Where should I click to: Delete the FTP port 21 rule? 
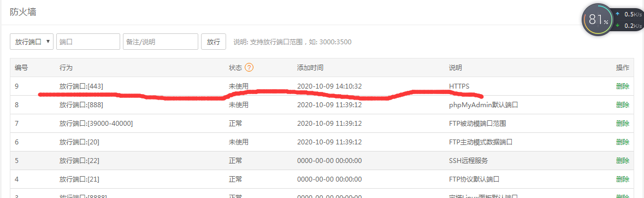623,179
